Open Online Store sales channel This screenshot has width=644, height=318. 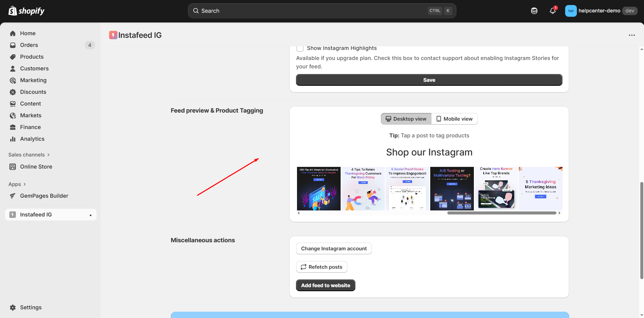[x=36, y=167]
